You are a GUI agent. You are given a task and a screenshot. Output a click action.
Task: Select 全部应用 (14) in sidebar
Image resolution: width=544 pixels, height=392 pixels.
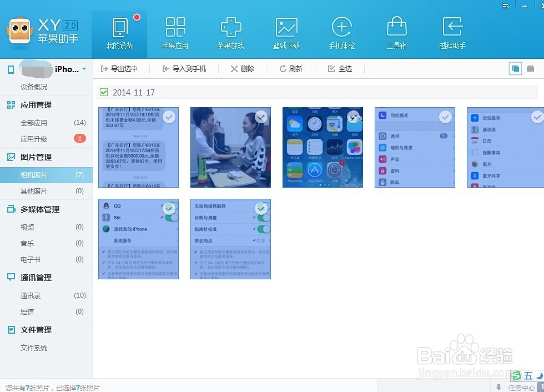pos(46,123)
